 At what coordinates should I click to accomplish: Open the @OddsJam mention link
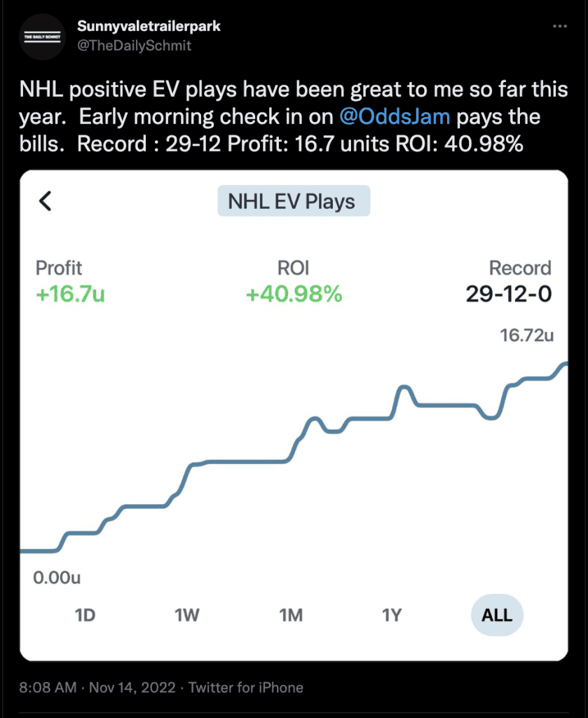point(395,116)
